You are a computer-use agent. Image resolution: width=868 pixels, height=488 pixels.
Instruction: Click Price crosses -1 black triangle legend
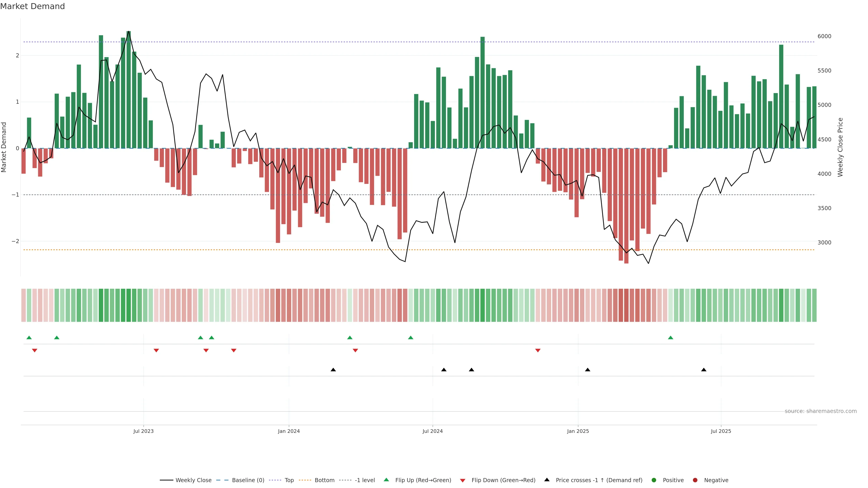coord(547,480)
